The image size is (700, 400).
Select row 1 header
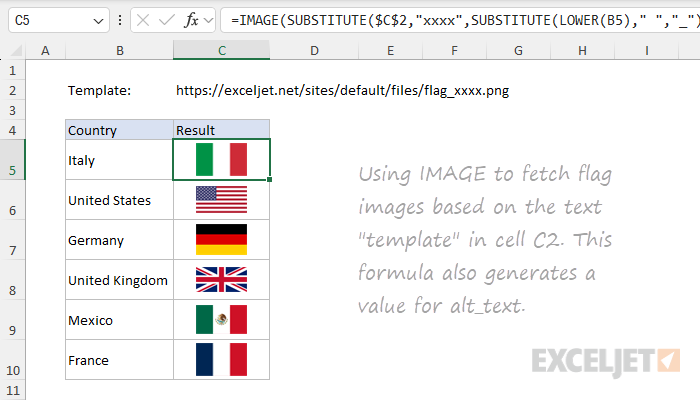(x=12, y=70)
